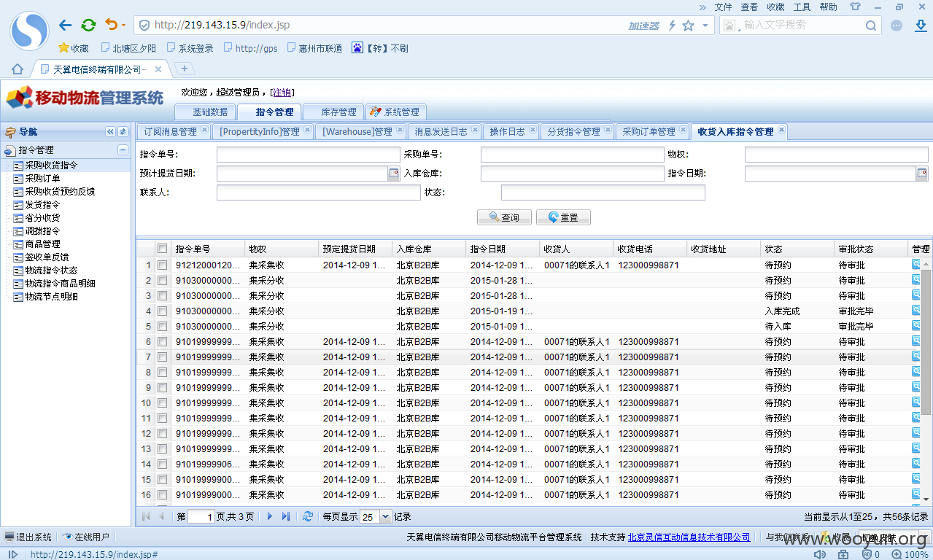
Task: Check the checkbox of row 7
Action: (162, 357)
